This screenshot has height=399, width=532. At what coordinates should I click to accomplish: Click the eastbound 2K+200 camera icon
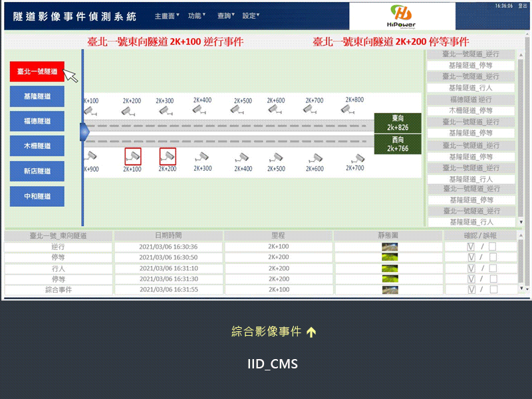132,109
